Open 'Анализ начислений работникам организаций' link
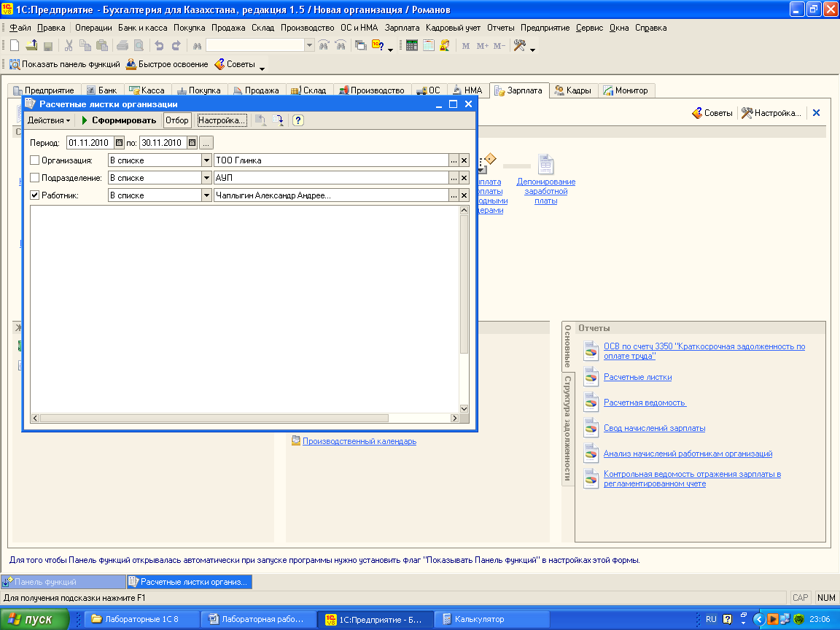Viewport: 840px width, 630px height. [x=688, y=454]
